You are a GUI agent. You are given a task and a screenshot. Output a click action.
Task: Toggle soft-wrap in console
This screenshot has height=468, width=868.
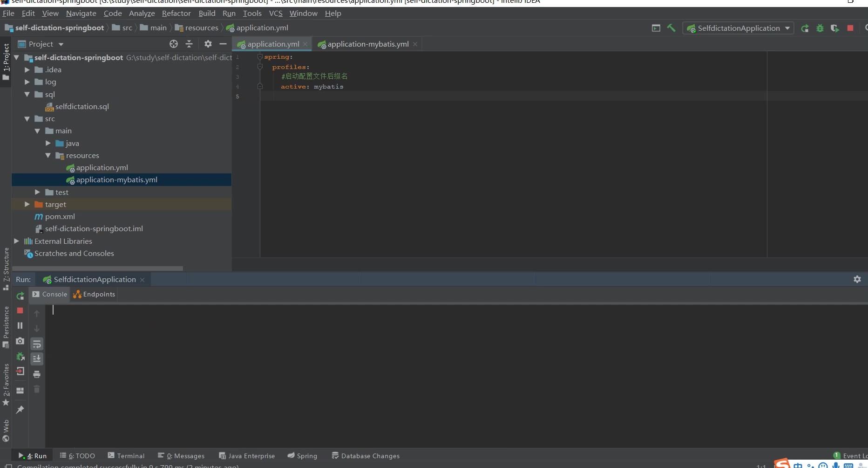(x=37, y=344)
